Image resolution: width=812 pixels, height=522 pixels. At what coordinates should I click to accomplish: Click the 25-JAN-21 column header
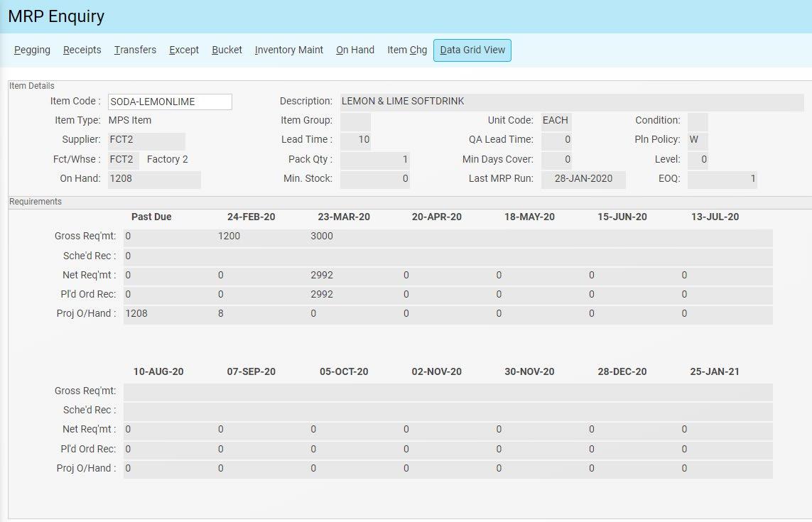click(x=715, y=372)
